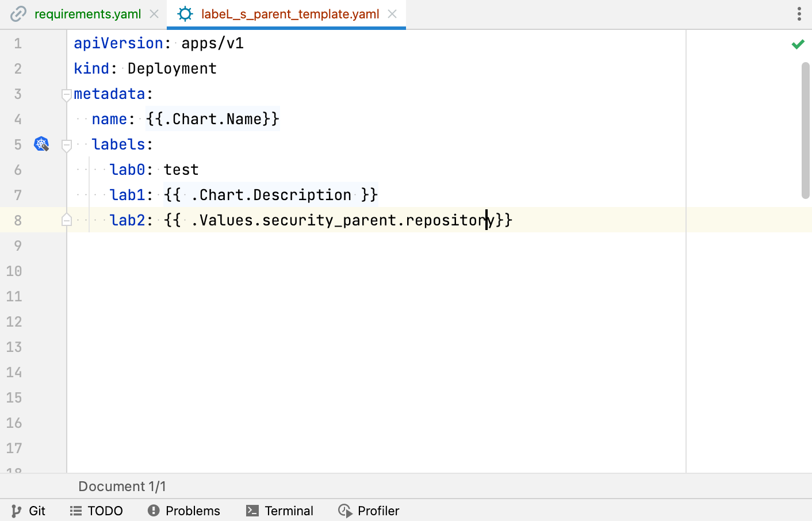Viewport: 812px width, 521px height.
Task: Collapse the labels block fold marker
Action: pyautogui.click(x=67, y=145)
